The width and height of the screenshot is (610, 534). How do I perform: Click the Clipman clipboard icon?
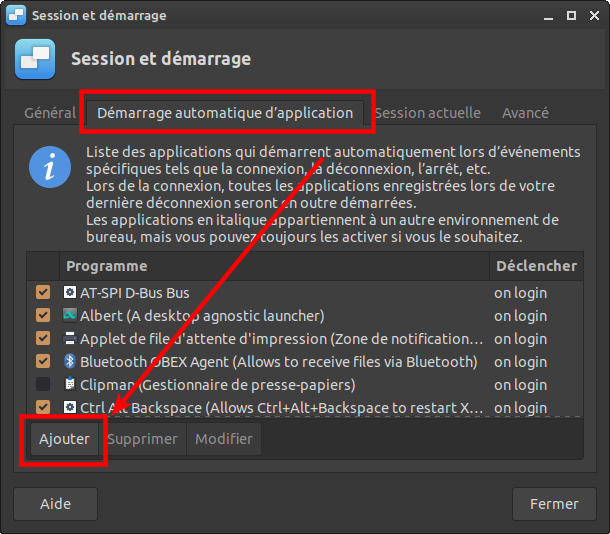click(x=70, y=385)
